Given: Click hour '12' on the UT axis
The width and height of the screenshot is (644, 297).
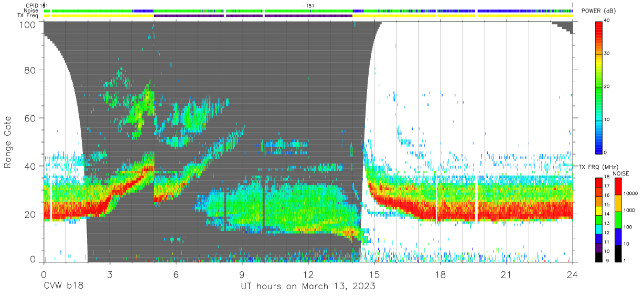Looking at the screenshot, I should [x=308, y=274].
